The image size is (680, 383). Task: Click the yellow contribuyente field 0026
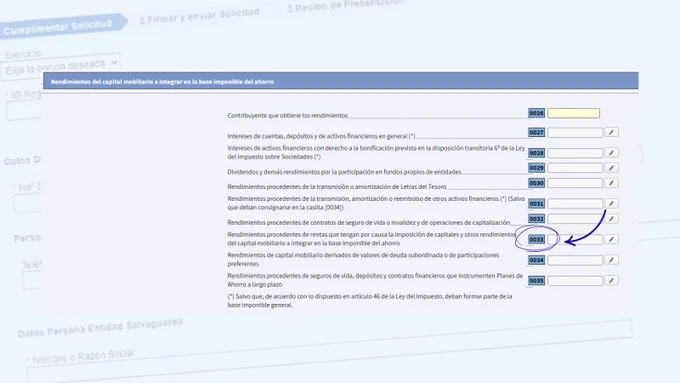click(573, 113)
